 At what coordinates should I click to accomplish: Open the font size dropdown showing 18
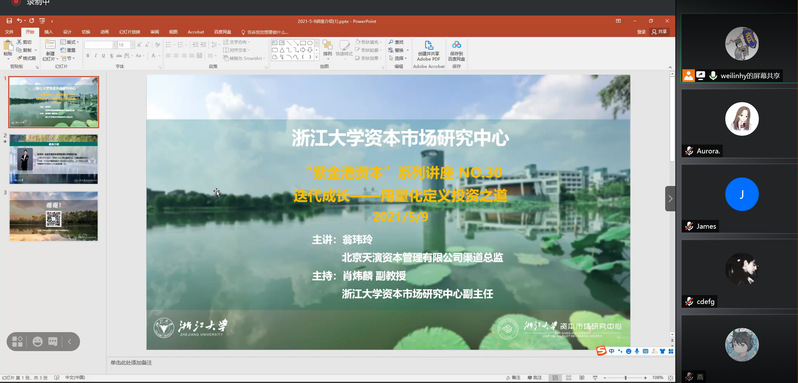(x=124, y=45)
